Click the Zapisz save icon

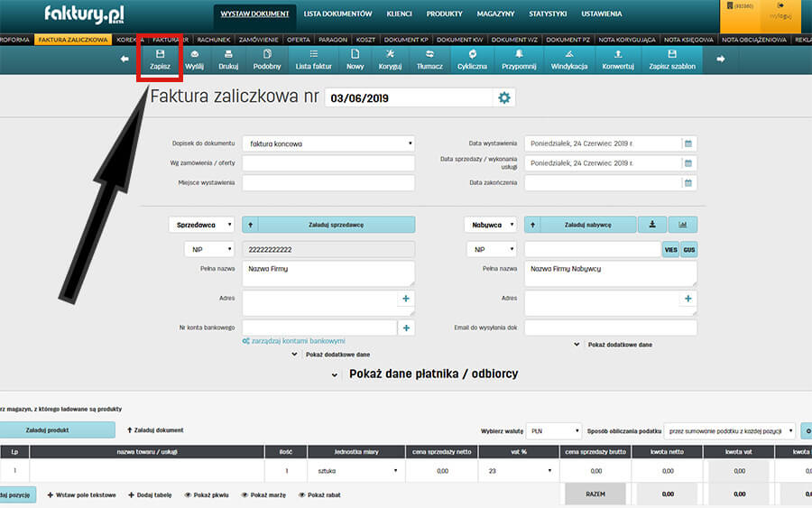click(161, 60)
